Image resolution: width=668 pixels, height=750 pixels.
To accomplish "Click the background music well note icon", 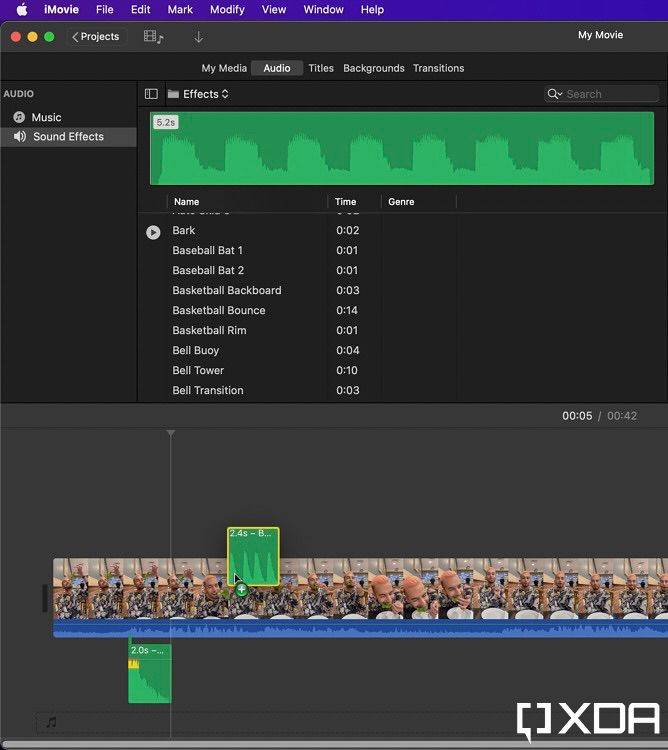I will point(51,722).
